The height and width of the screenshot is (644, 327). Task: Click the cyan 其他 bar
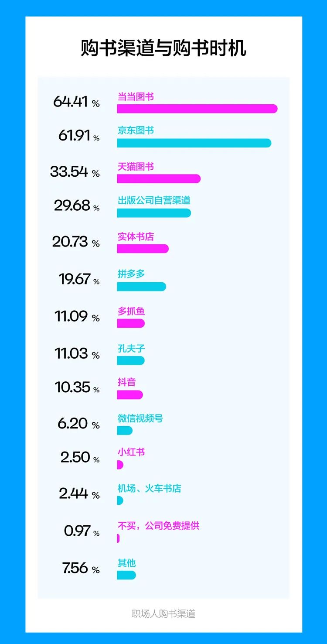126,575
